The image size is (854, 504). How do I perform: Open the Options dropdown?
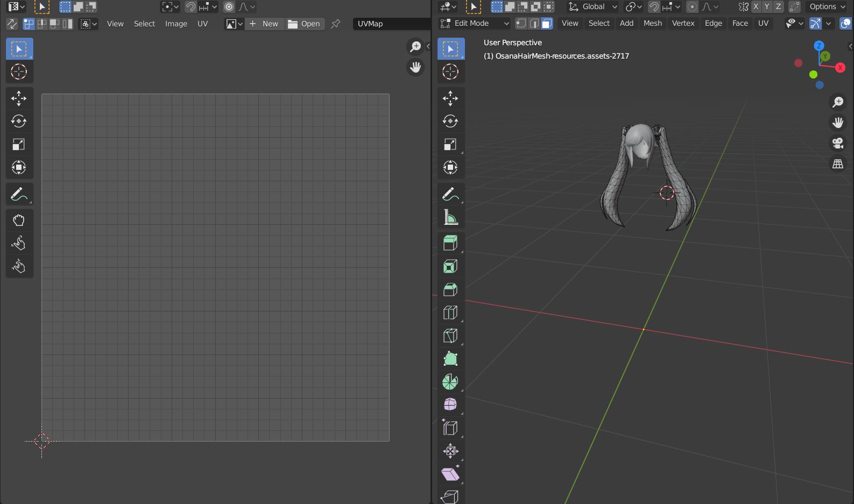(x=827, y=7)
